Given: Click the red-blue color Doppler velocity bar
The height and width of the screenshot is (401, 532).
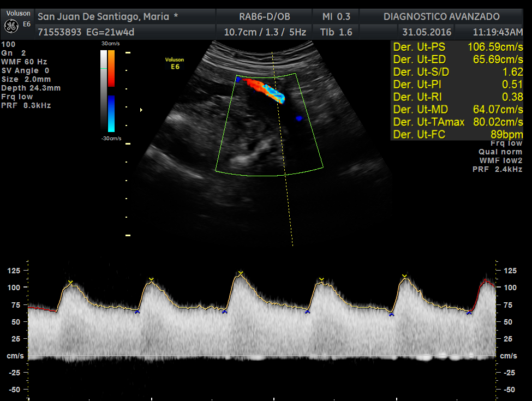Looking at the screenshot, I should click(111, 91).
